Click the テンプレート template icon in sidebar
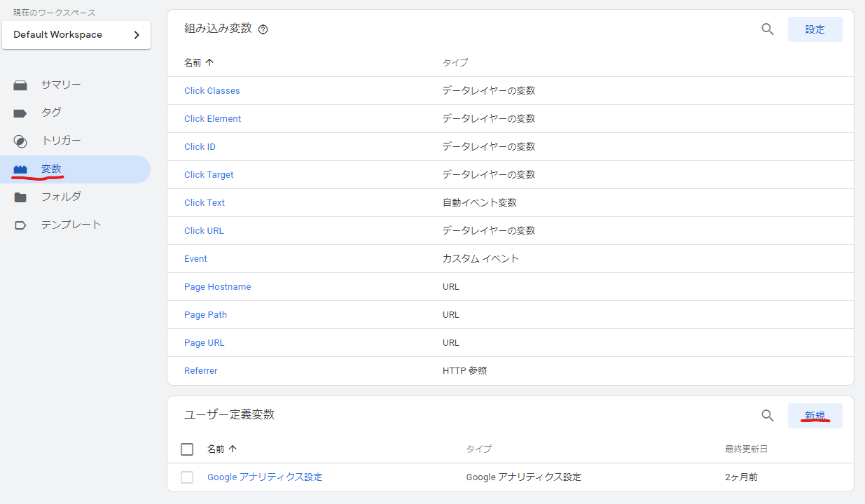 20,225
